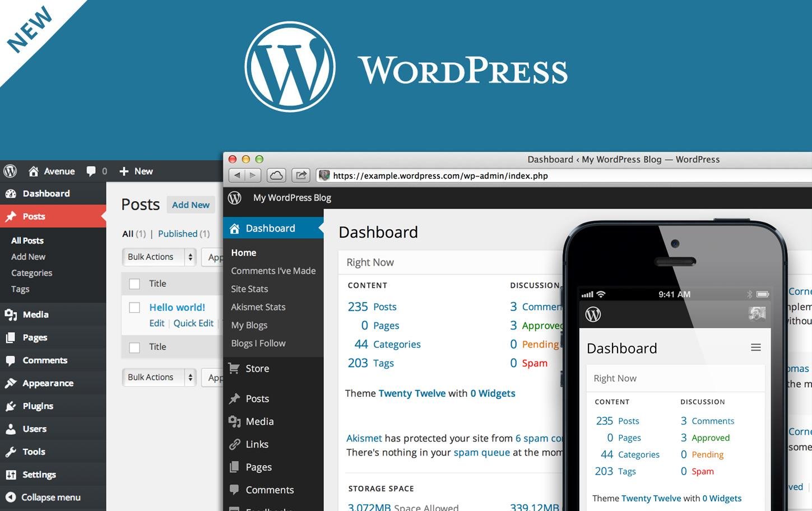Tick the select-all checkbox in the top Title header
The height and width of the screenshot is (511, 812).
click(134, 284)
